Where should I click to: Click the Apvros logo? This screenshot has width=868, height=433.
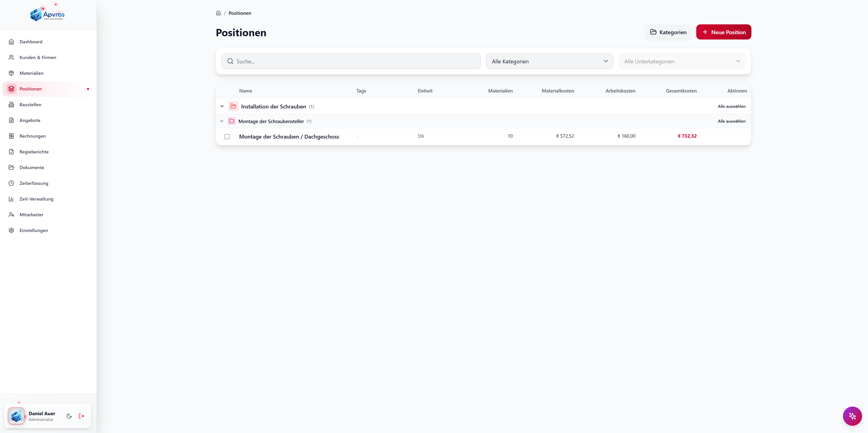(x=48, y=15)
